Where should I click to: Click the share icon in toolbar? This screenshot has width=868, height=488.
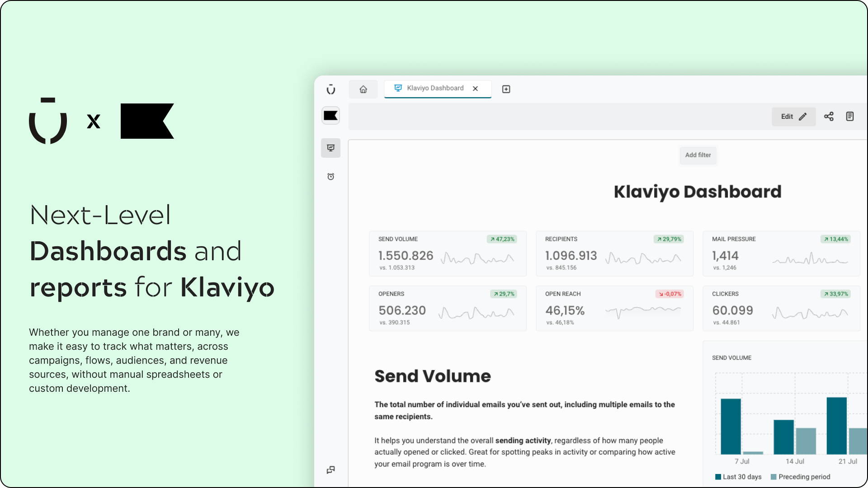click(x=828, y=117)
